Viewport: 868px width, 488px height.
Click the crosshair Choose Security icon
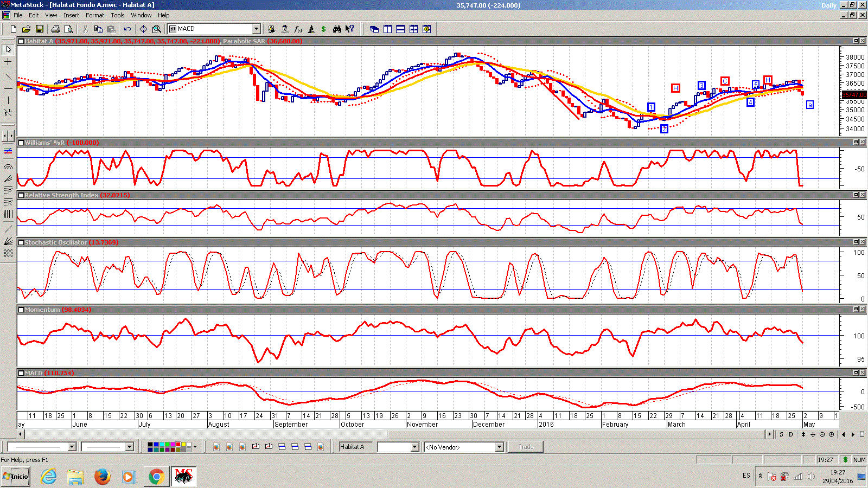[x=143, y=29]
